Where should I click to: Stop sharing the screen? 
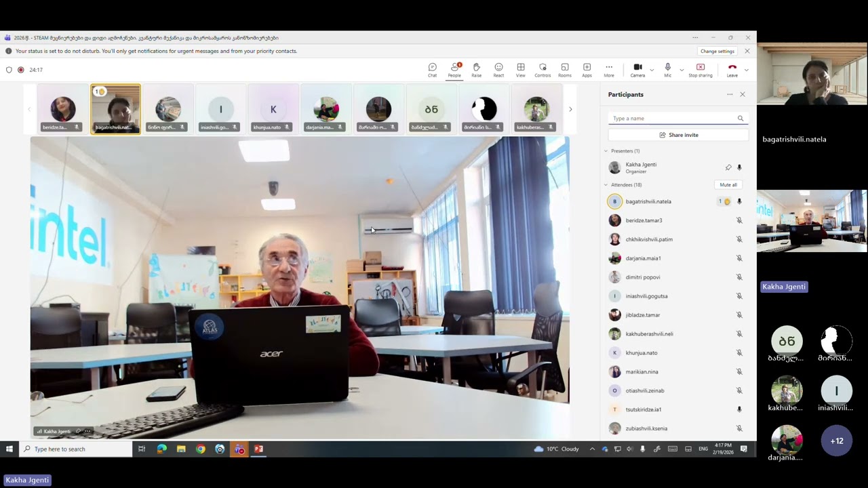pyautogui.click(x=701, y=70)
